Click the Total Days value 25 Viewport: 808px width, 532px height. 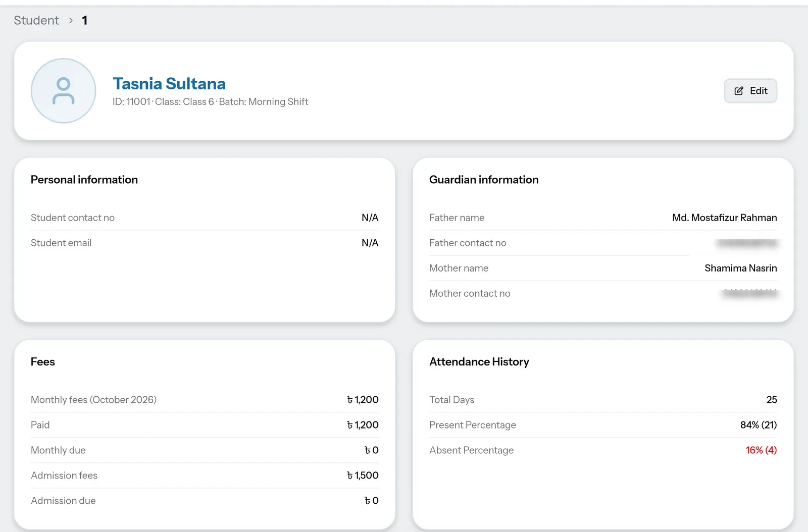point(772,400)
